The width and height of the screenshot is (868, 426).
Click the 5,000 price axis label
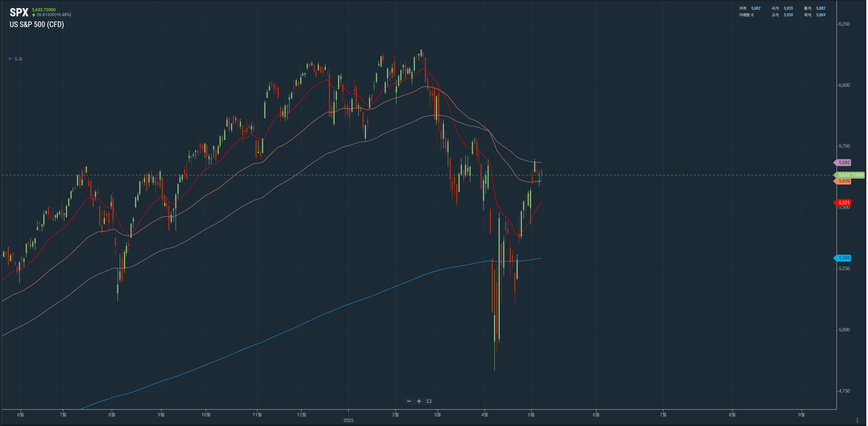pos(844,330)
